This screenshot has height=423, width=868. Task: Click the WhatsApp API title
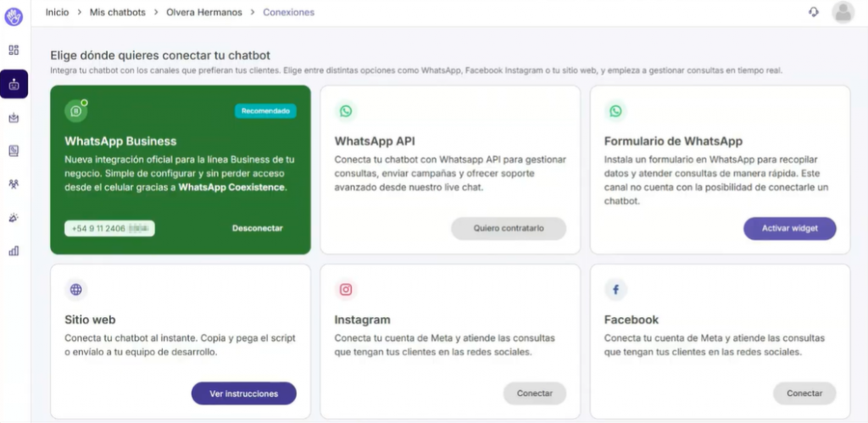coord(375,141)
